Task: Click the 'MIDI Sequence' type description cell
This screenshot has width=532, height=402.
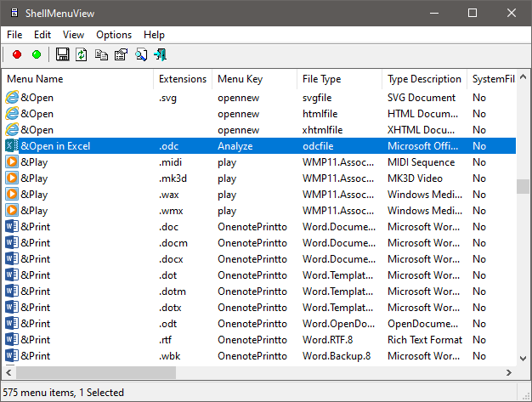Action: coord(421,162)
